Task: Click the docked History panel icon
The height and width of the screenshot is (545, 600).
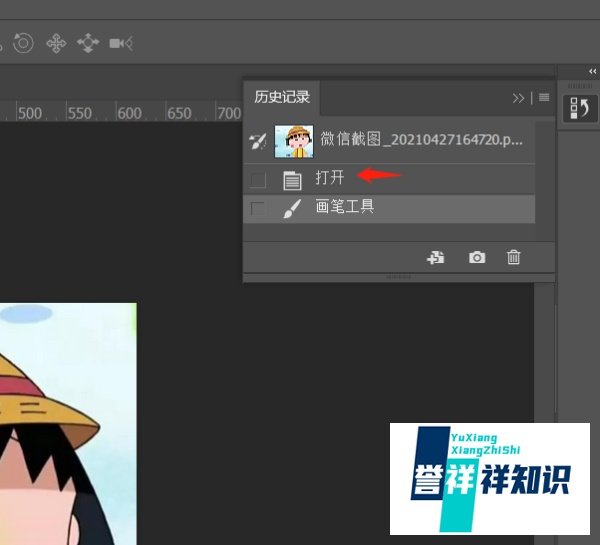Action: click(580, 108)
